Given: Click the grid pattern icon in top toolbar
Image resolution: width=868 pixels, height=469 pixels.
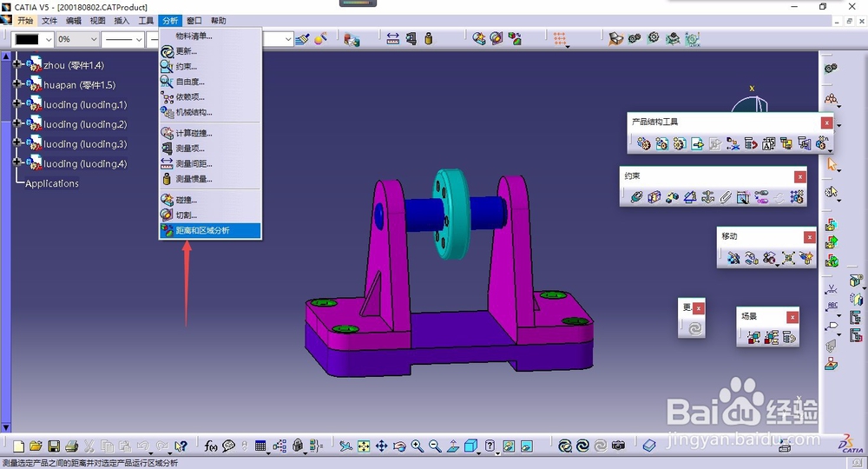Looking at the screenshot, I should click(x=560, y=39).
